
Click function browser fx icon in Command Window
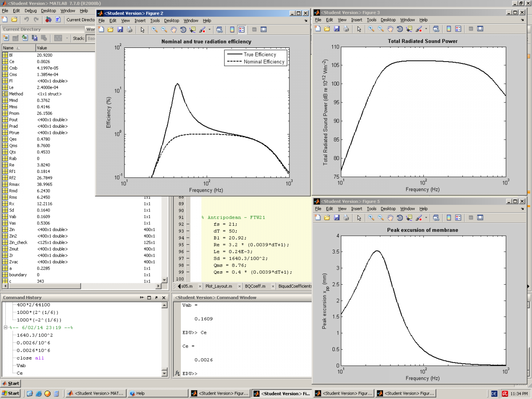(177, 374)
